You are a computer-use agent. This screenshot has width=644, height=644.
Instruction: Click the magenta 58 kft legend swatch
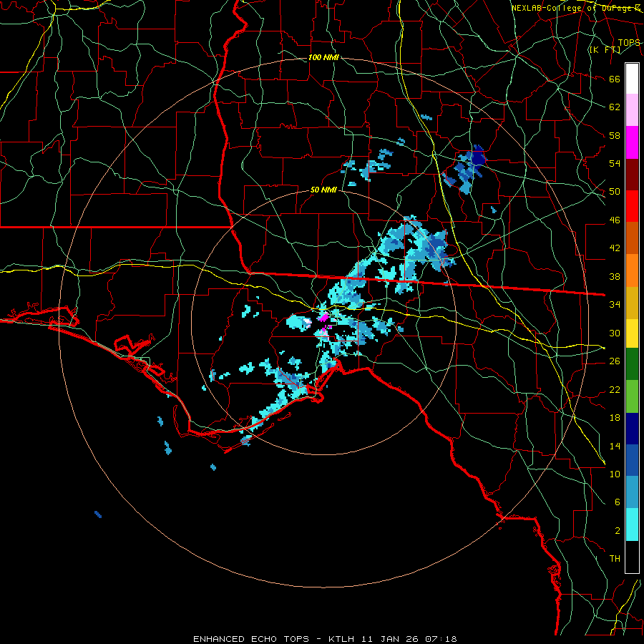[x=632, y=142]
